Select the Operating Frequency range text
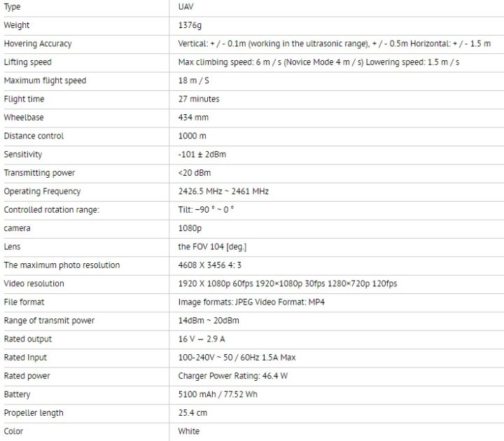The height and width of the screenshot is (441, 504). (223, 191)
